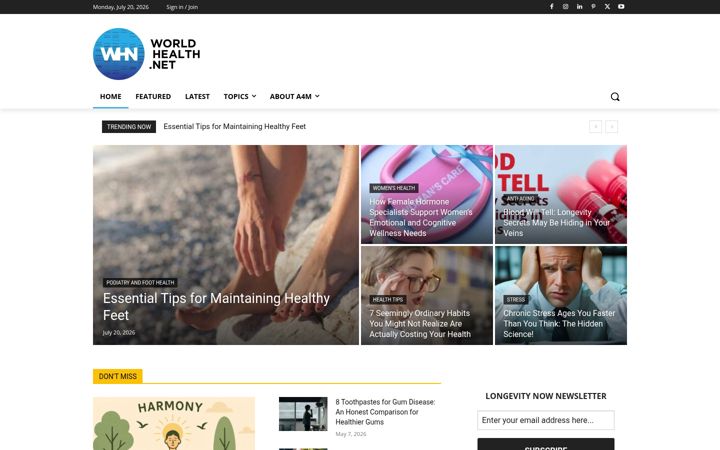720x450 pixels.
Task: Click the Longevity Now Newsletter heading
Action: coord(546,396)
